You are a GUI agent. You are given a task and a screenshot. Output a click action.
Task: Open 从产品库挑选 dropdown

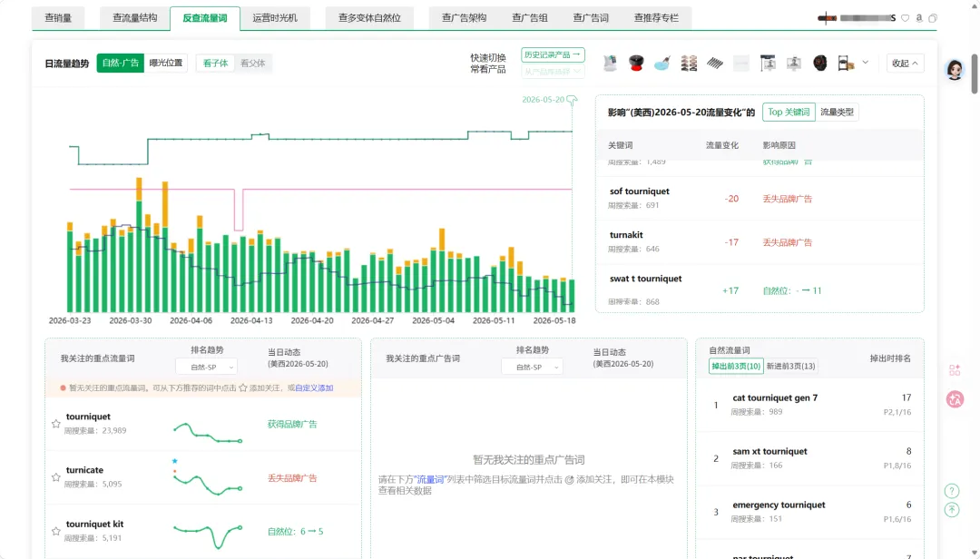pos(553,72)
